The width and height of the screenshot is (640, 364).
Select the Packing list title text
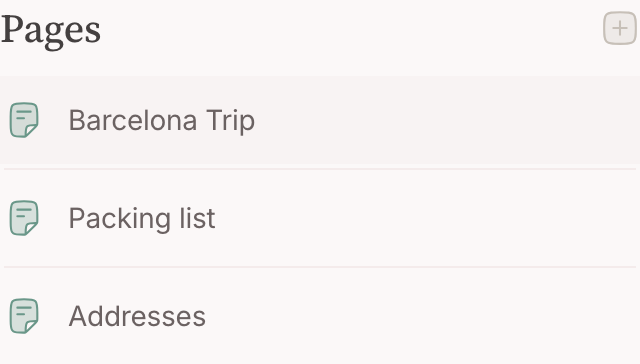142,219
